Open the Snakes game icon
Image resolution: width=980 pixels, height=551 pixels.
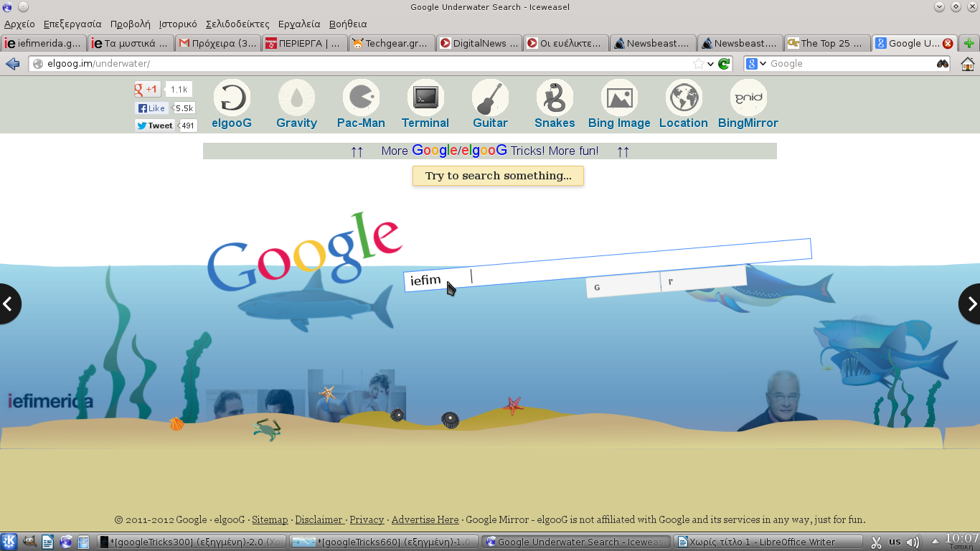click(555, 98)
